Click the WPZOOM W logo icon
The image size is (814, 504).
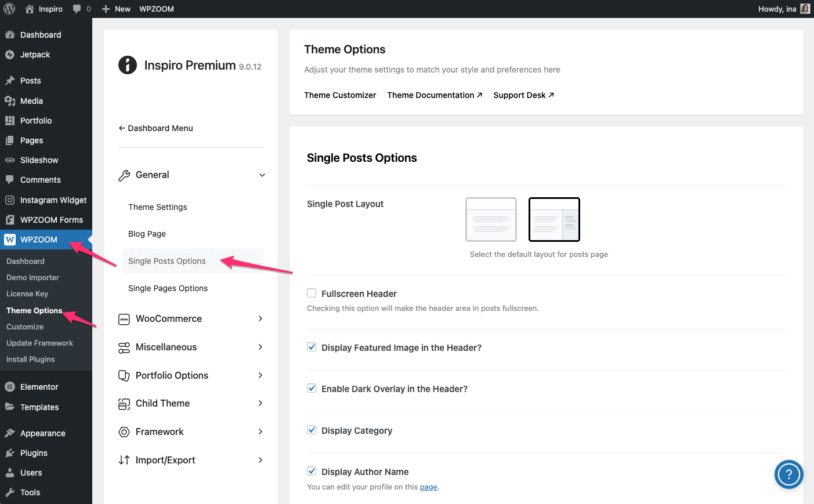[x=10, y=240]
